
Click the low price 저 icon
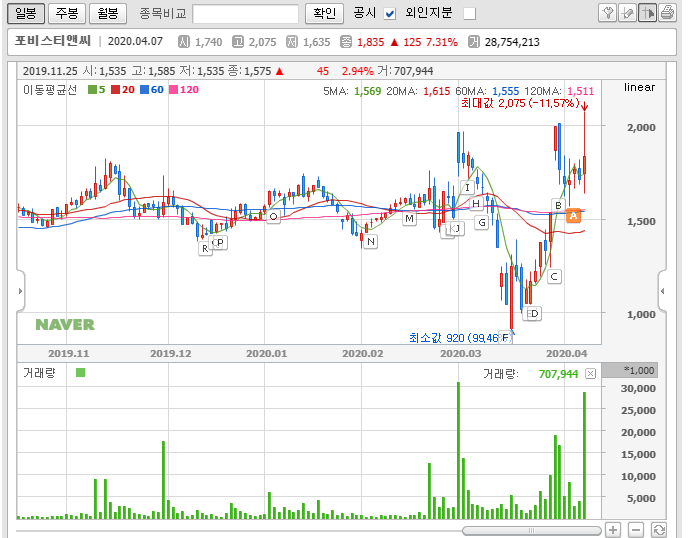pos(292,42)
